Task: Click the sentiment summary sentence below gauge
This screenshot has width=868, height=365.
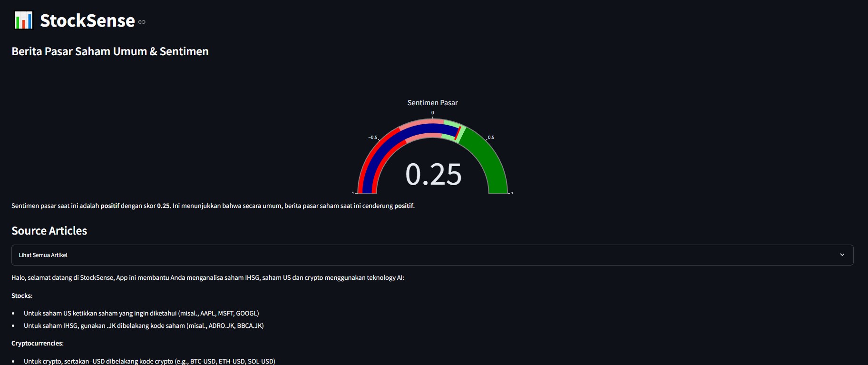Action: [213, 206]
